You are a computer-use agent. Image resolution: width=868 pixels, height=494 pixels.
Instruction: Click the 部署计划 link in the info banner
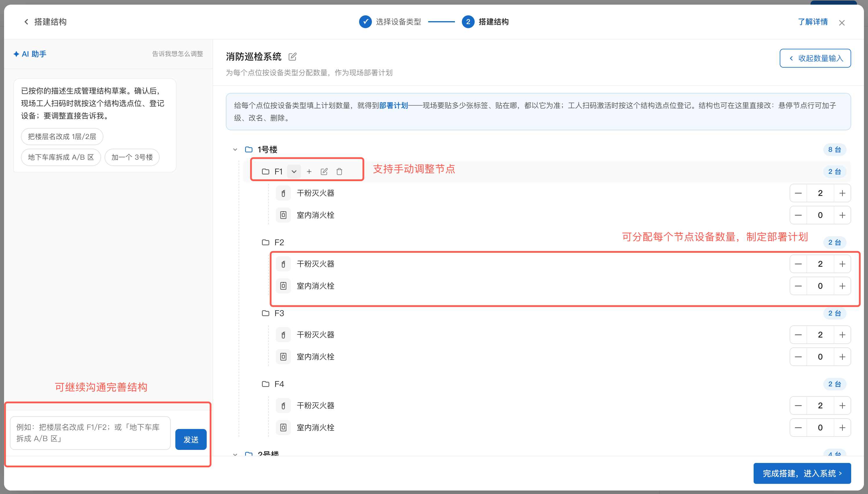[x=393, y=106]
